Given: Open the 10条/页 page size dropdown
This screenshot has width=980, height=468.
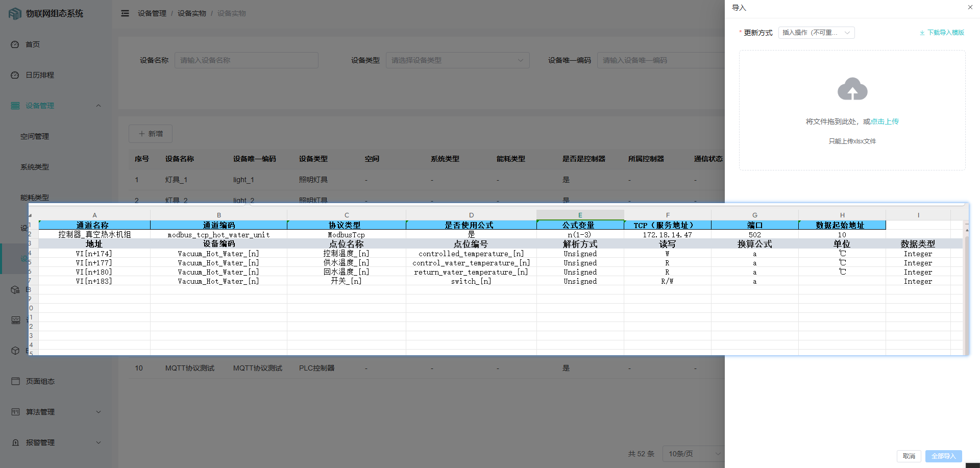Looking at the screenshot, I should [693, 454].
